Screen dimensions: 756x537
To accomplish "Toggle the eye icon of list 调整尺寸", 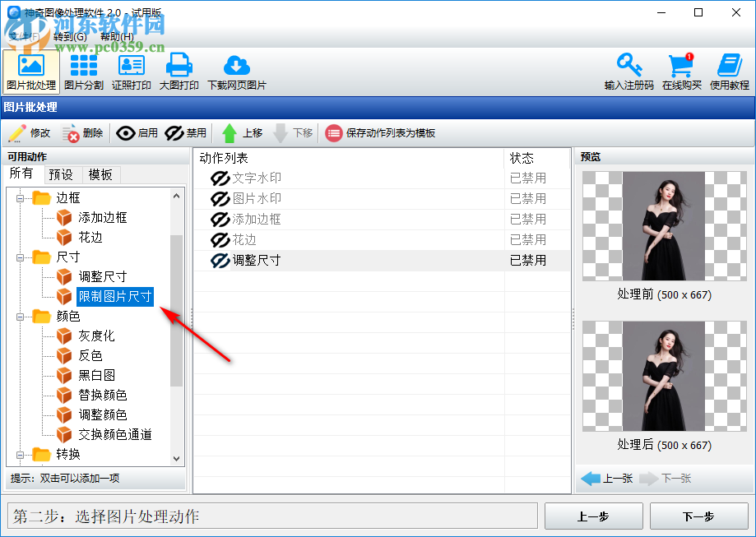I will click(220, 261).
